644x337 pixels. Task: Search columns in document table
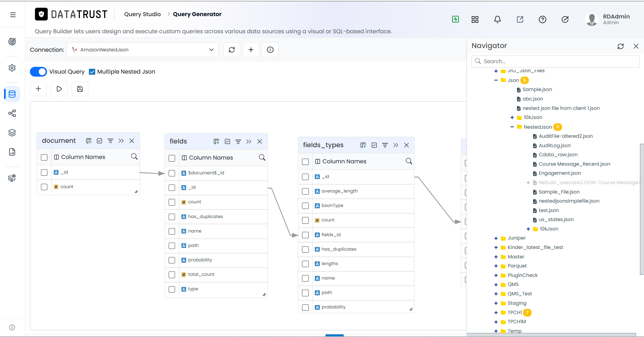[x=134, y=157]
